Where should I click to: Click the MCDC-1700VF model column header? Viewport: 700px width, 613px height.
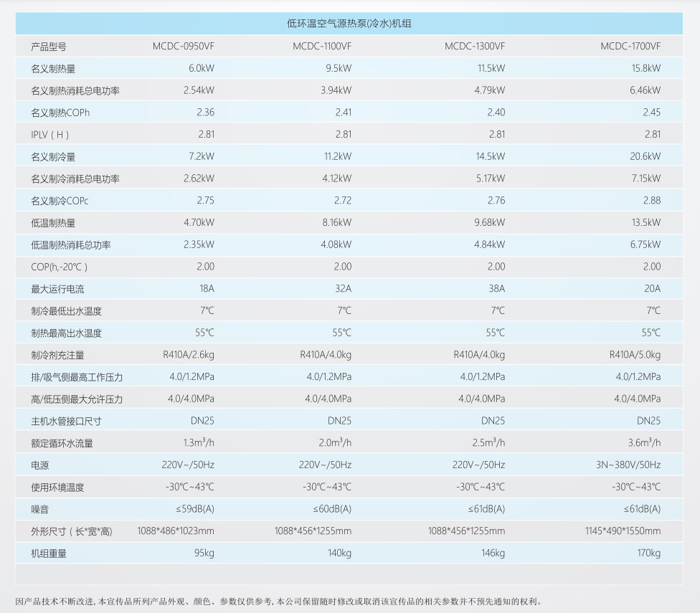pos(630,47)
